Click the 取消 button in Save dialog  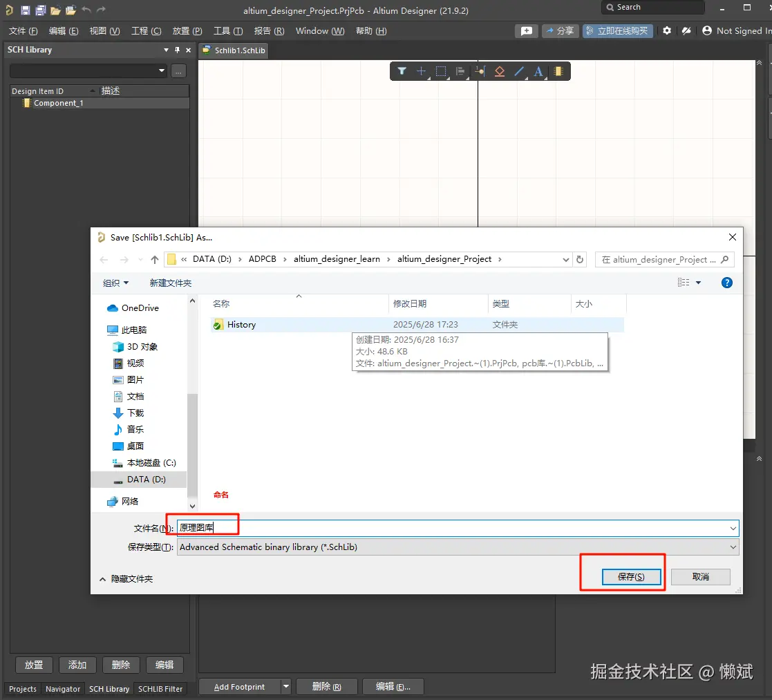pyautogui.click(x=700, y=577)
